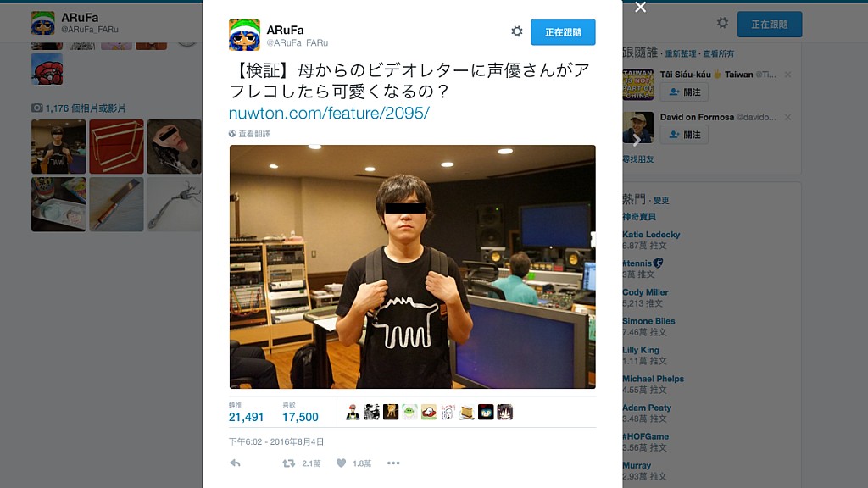Screen dimensions: 868x488
Task: Open the 17,500 likes count
Action: [x=300, y=417]
